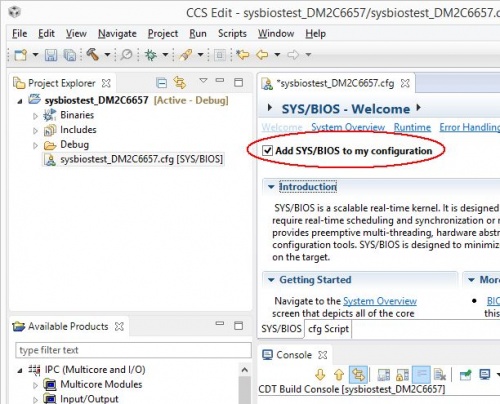Viewport: 500px width, 404px height.
Task: Open the Debug dropdown arrow
Action: pos(165,54)
